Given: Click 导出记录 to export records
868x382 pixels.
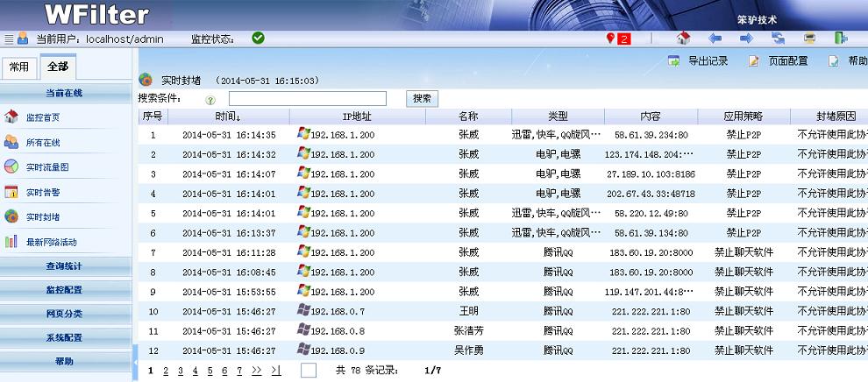Looking at the screenshot, I should point(699,61).
